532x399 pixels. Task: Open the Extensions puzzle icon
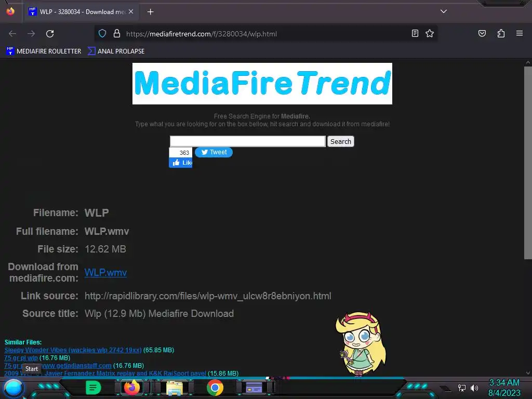(x=501, y=33)
